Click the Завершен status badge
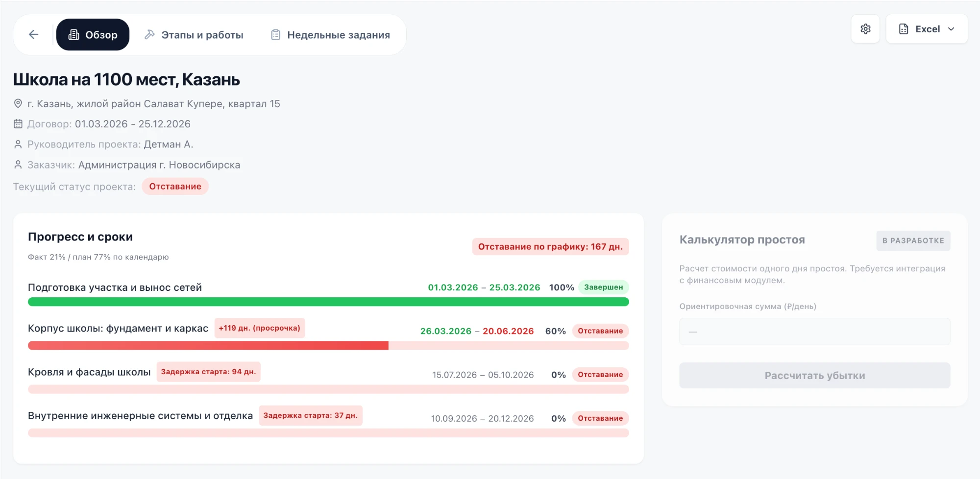The width and height of the screenshot is (980, 479). pyautogui.click(x=603, y=287)
